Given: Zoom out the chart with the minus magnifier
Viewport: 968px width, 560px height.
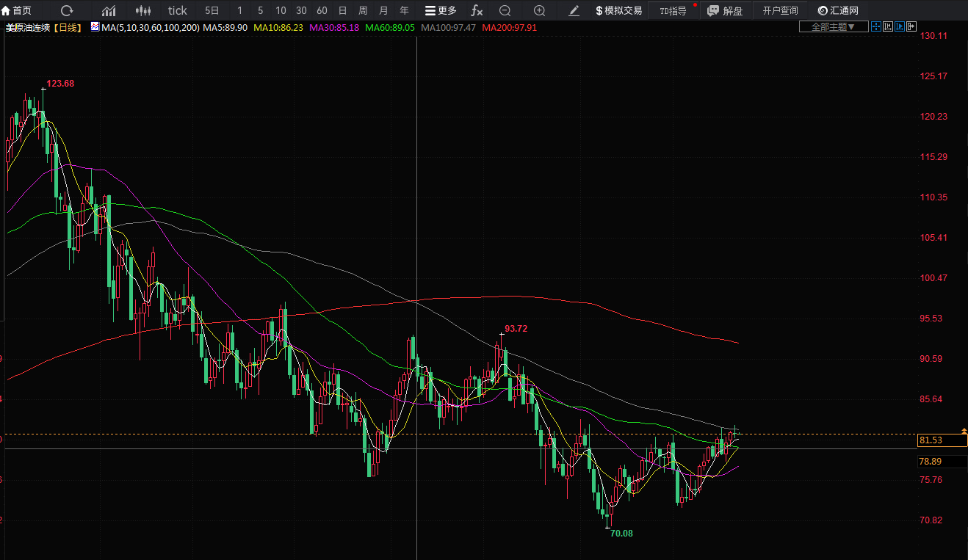Looking at the screenshot, I should pyautogui.click(x=505, y=10).
